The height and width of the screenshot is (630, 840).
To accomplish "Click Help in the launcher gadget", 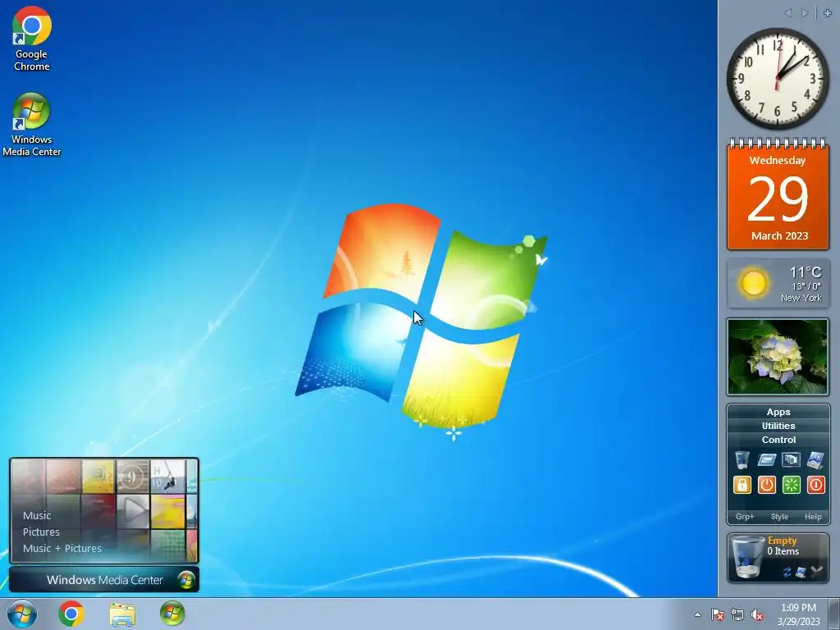I will 813,517.
